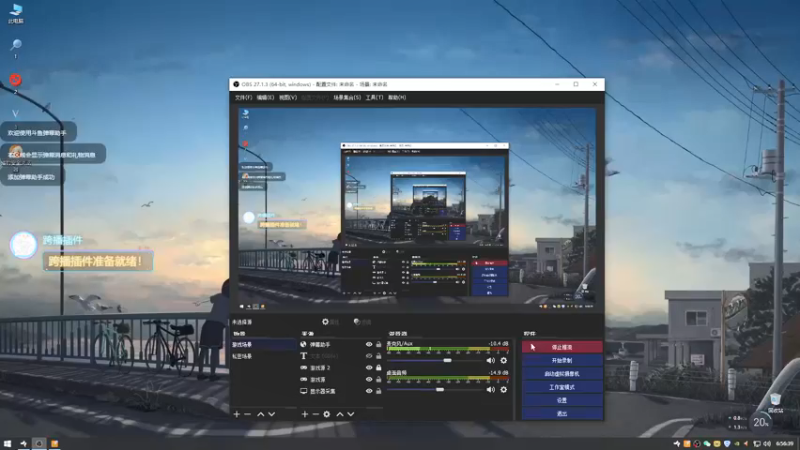Open the 工具(T) menu

(x=374, y=97)
